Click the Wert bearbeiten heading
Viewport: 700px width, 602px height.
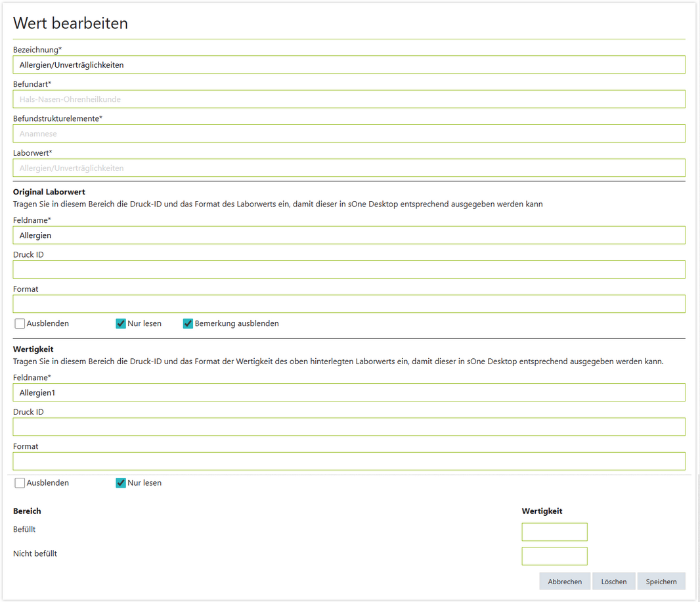70,23
